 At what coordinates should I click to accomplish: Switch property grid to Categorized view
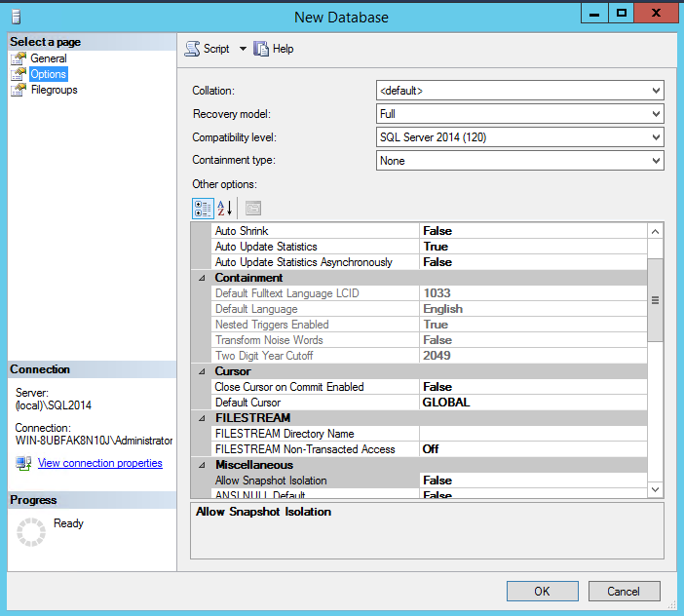(203, 209)
